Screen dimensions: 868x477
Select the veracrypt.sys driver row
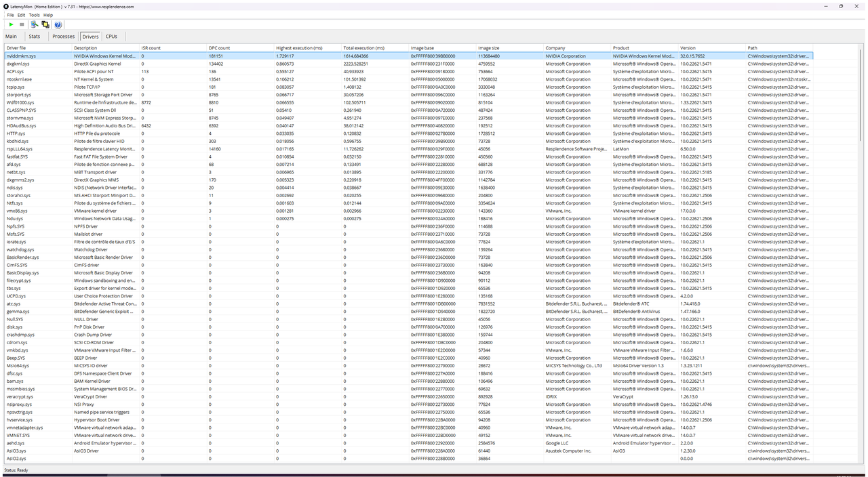click(x=408, y=396)
